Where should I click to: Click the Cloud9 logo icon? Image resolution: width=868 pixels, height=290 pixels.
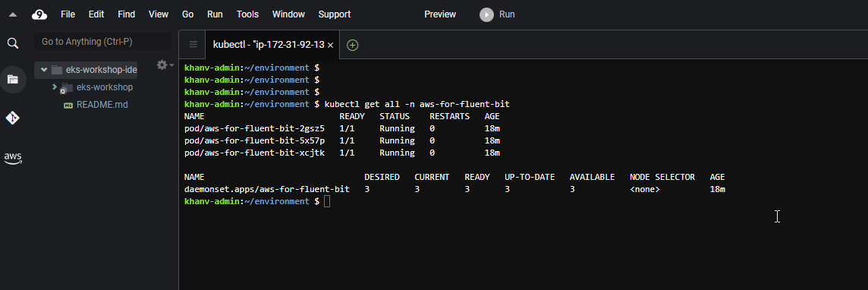pos(39,14)
